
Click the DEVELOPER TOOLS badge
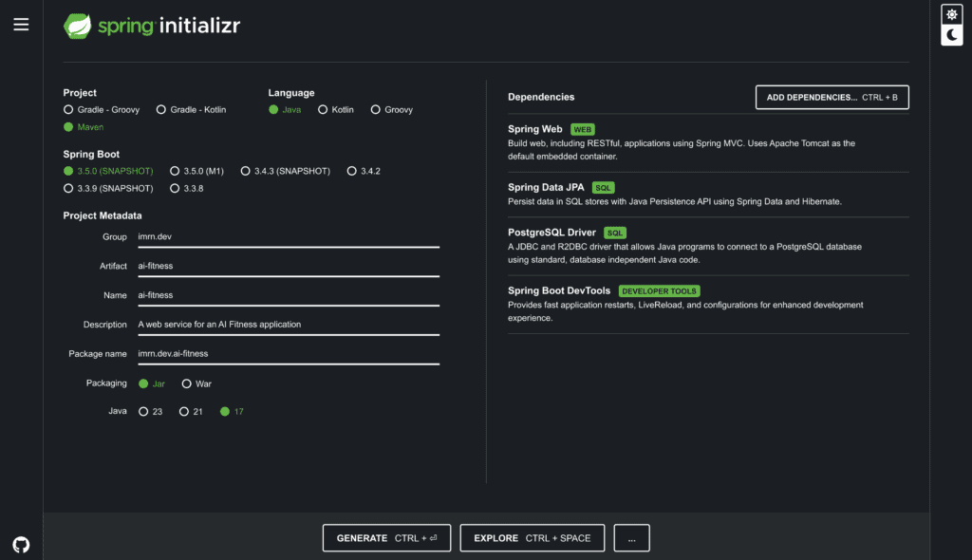coord(659,291)
